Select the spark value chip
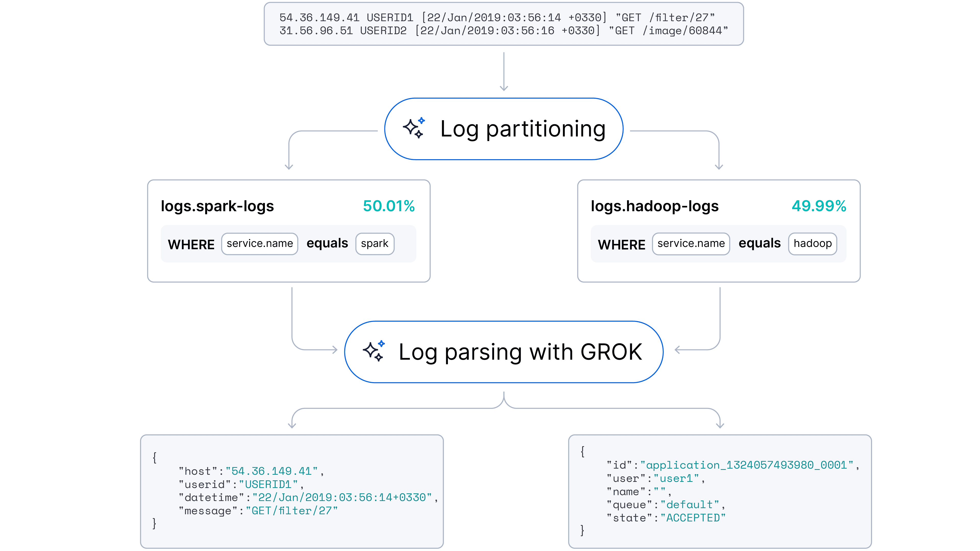 click(374, 244)
